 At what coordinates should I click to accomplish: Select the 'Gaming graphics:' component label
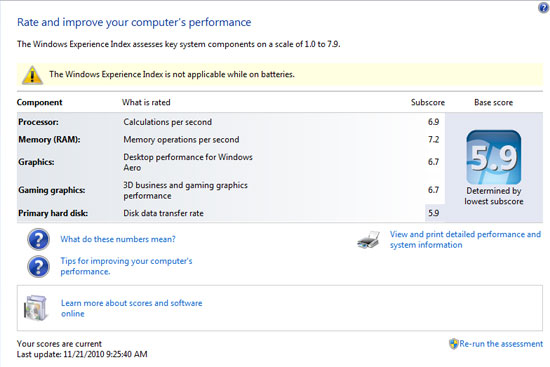pyautogui.click(x=52, y=190)
